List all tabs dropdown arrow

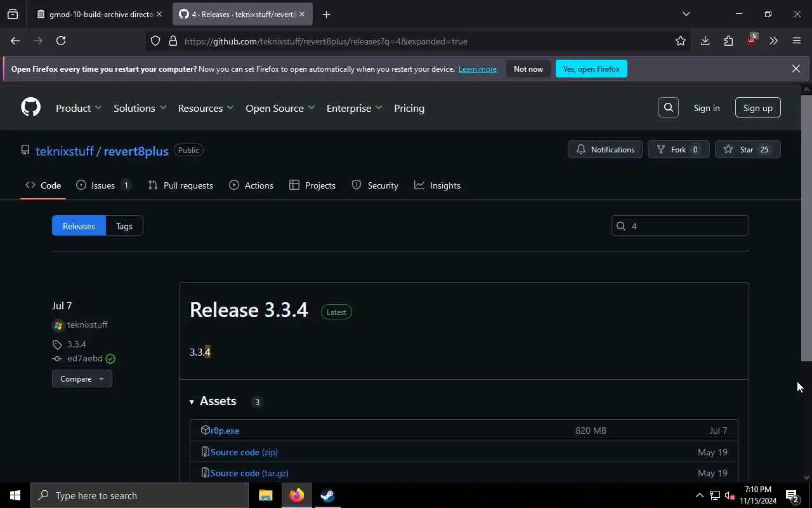click(686, 14)
